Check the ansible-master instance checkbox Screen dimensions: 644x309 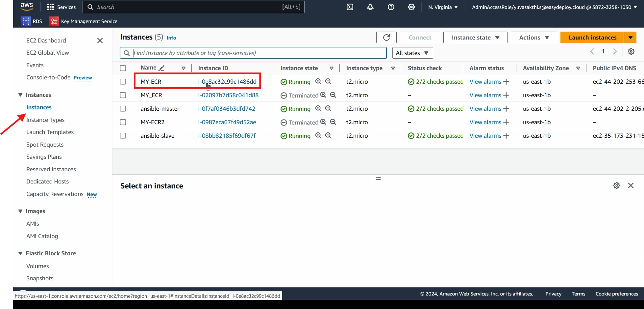point(123,109)
